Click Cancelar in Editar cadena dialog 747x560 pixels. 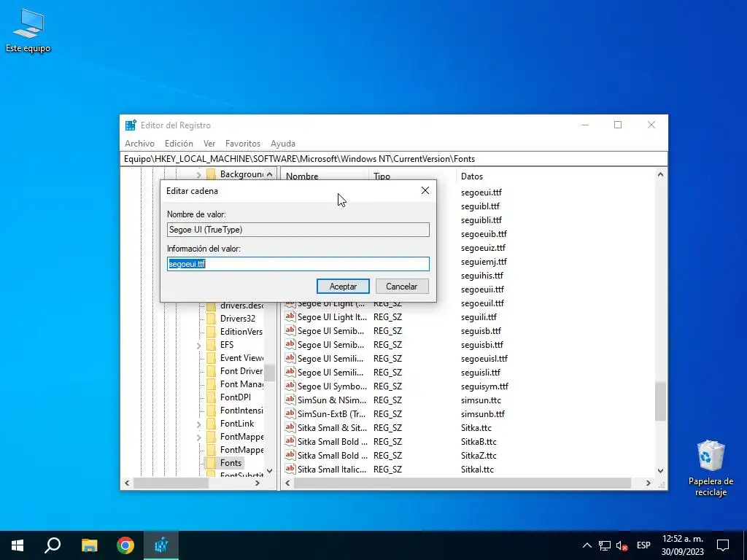coord(402,286)
